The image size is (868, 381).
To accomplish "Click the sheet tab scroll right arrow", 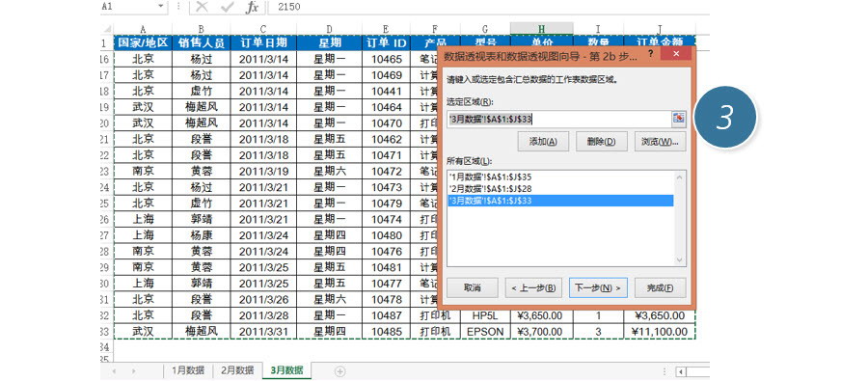I will point(133,371).
